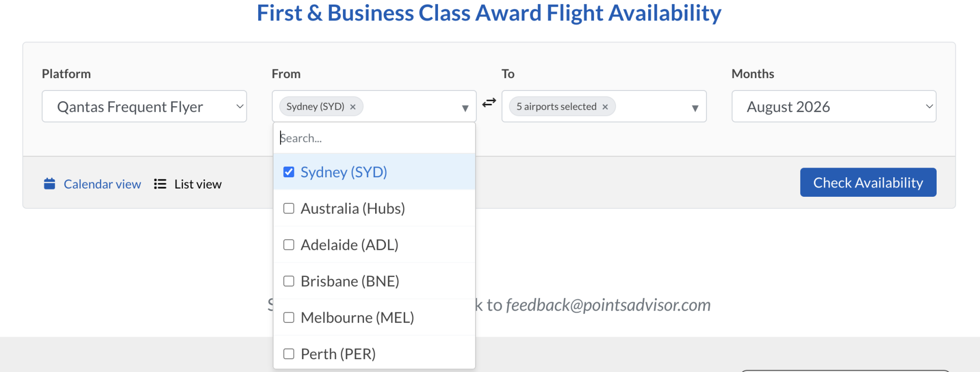Click the calendar icon beside Calendar view
The image size is (980, 372).
point(50,184)
